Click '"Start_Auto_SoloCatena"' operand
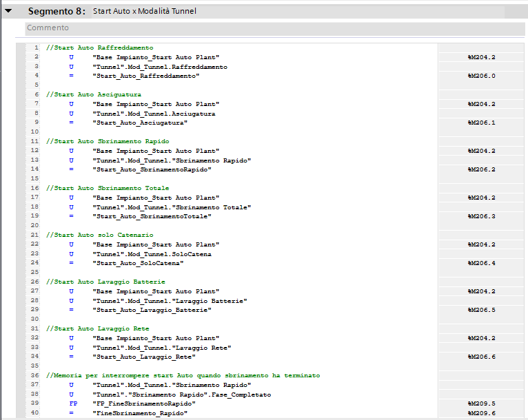 pyautogui.click(x=138, y=263)
